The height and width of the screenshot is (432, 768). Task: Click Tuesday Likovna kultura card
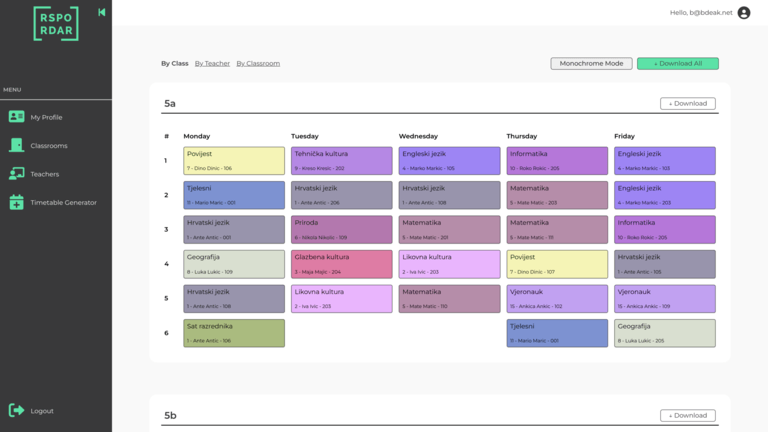point(341,298)
